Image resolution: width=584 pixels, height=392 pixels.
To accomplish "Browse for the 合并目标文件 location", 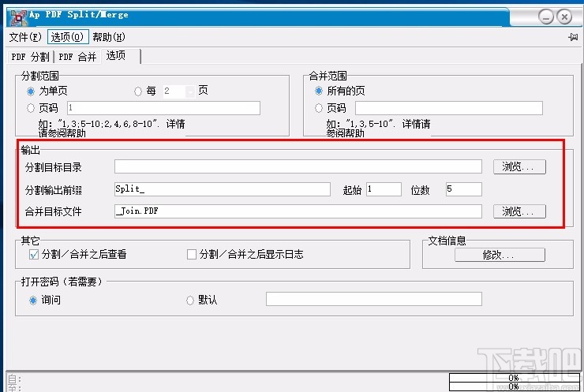I will pyautogui.click(x=519, y=211).
